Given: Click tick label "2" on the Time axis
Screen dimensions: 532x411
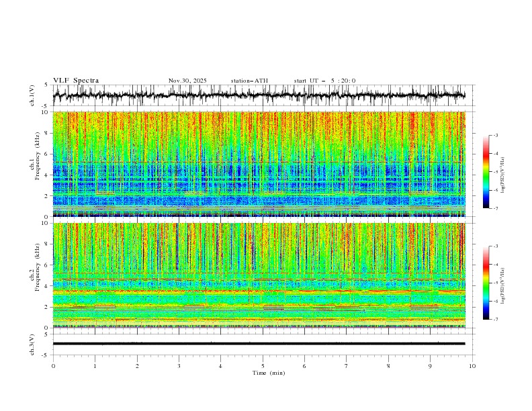Looking at the screenshot, I should 137,366.
